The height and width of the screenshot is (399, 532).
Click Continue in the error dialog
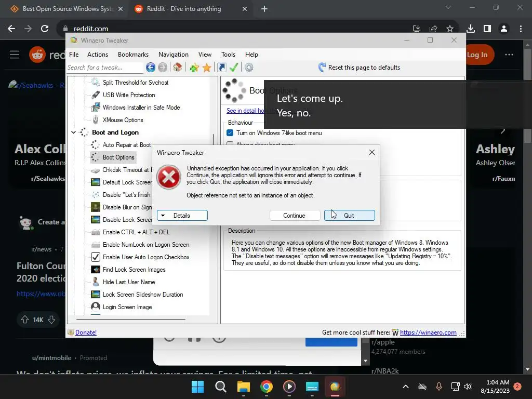pos(295,216)
